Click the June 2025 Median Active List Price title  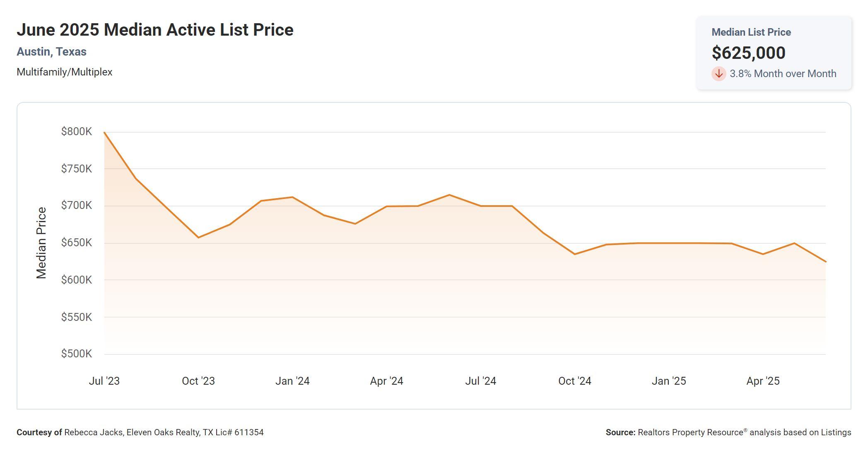155,30
